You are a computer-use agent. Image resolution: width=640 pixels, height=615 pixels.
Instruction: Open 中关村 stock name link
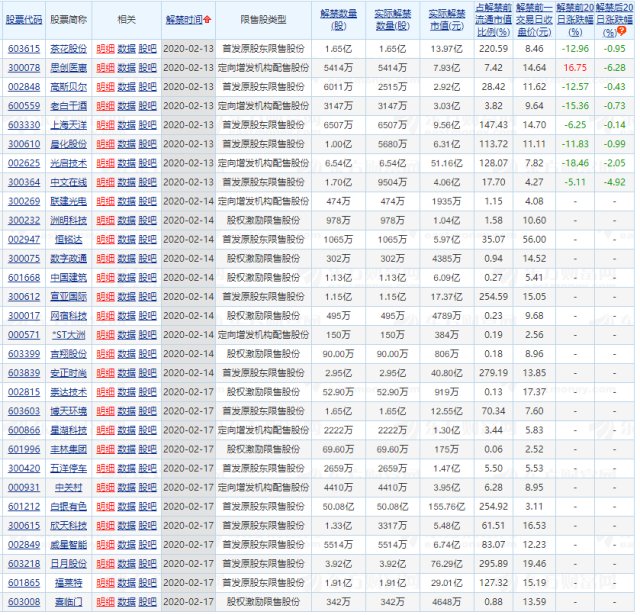click(69, 487)
